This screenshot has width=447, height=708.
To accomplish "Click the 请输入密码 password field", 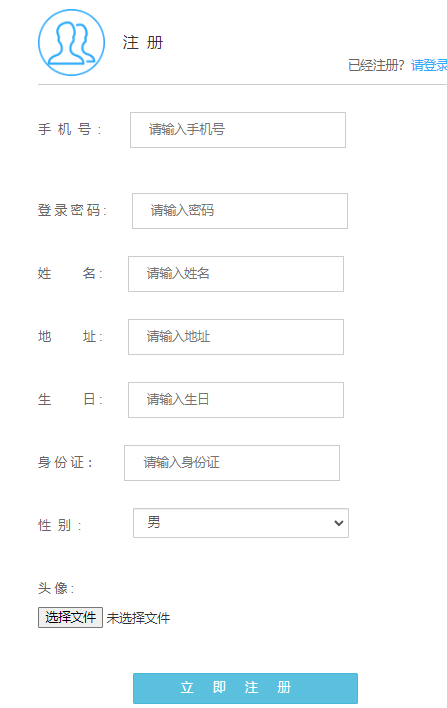I will click(240, 211).
